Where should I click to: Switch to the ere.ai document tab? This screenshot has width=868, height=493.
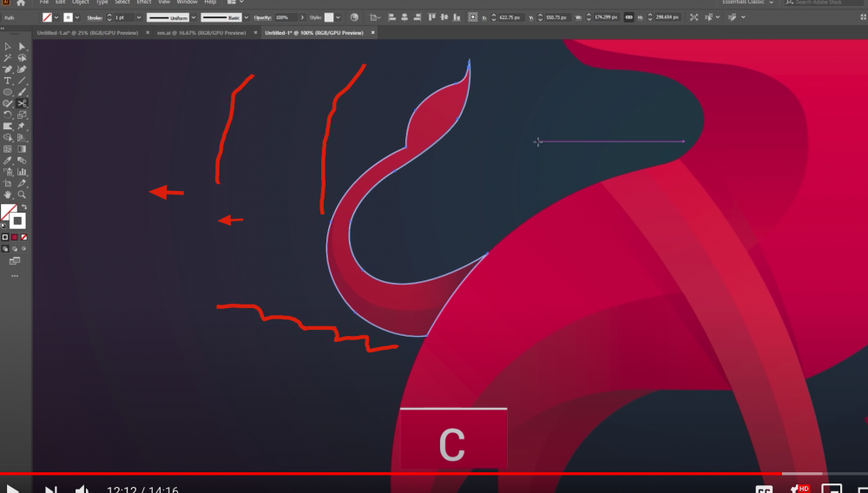point(201,33)
